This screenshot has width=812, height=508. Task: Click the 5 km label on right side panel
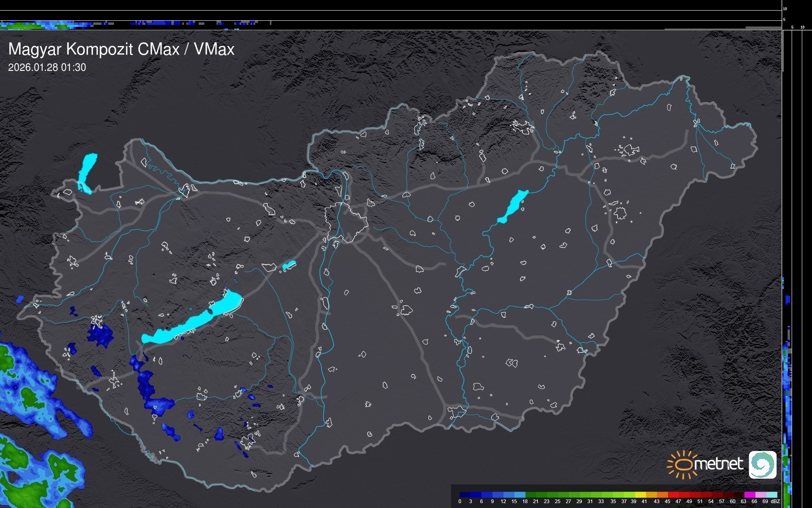click(792, 27)
